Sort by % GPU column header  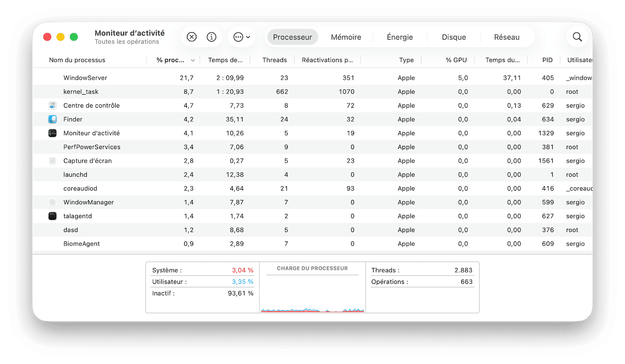(x=457, y=60)
